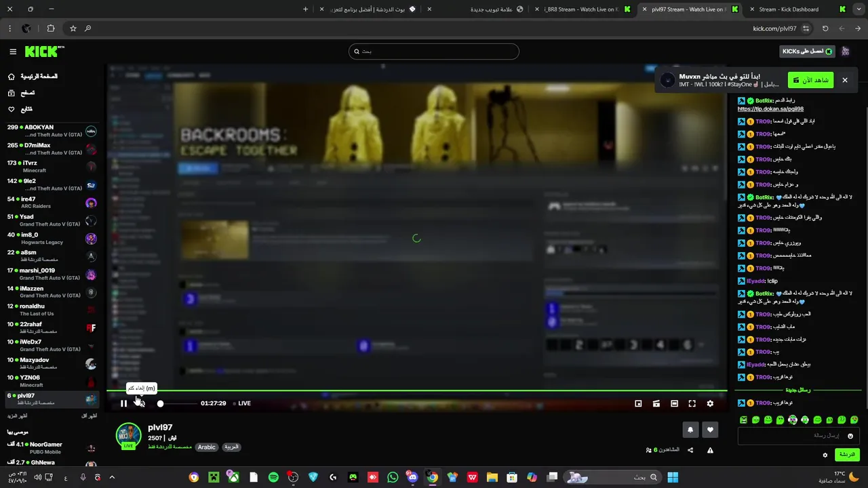The width and height of the screenshot is (868, 488).
Task: Switch to Stream - Kick Dashboard tab
Action: coord(797,9)
